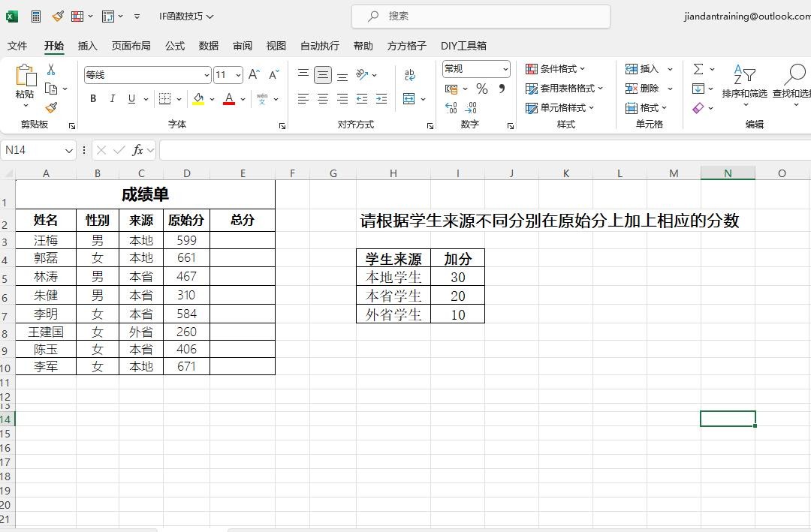Open the font name dropdown 等线
The height and width of the screenshot is (532, 811).
[207, 75]
